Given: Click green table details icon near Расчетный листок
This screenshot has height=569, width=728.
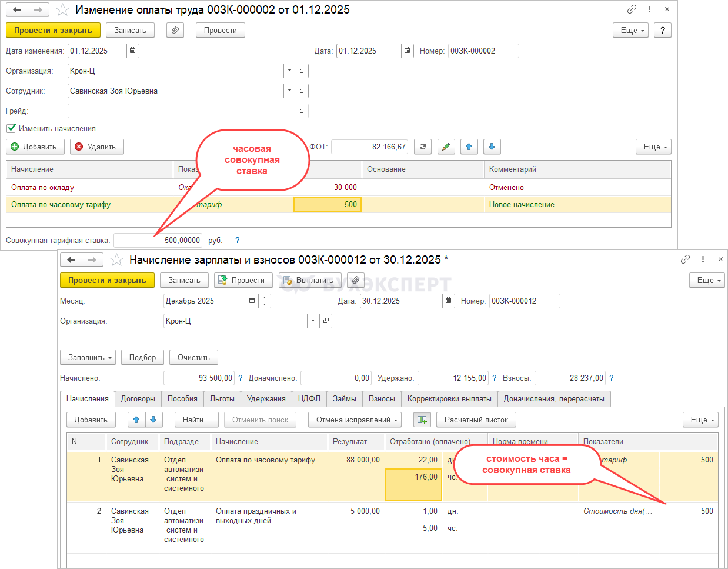Looking at the screenshot, I should [x=422, y=420].
